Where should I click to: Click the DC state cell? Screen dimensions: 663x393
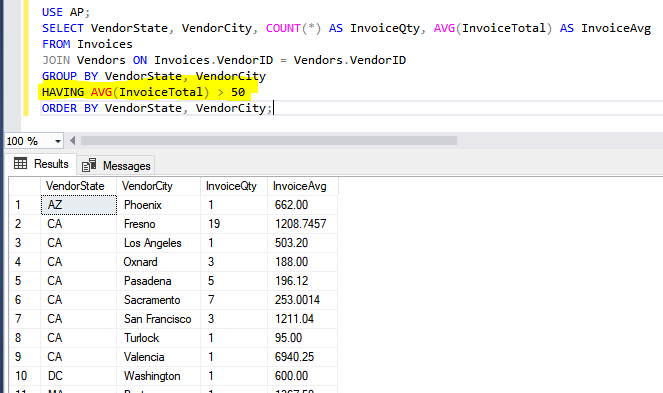pos(79,376)
